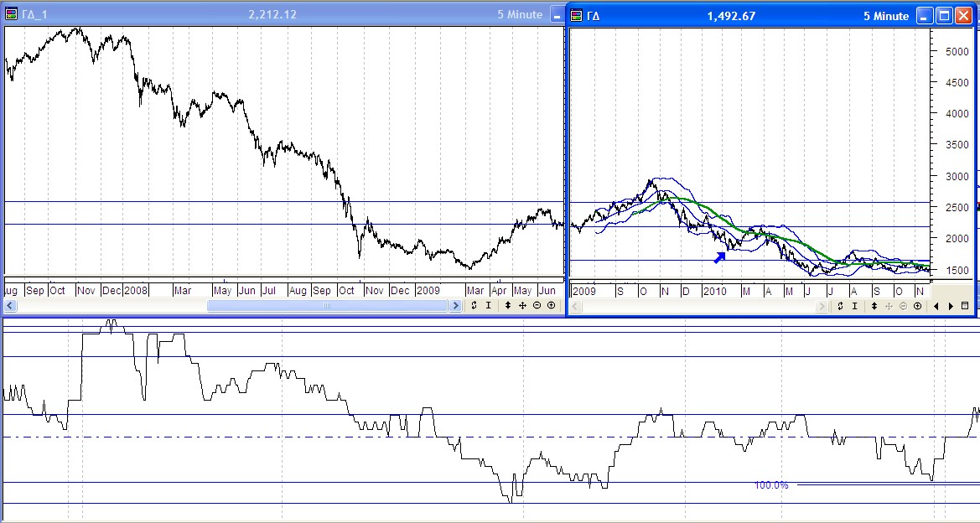Select the I-beam cursor tool in ΓΔ chart
980x523 pixels.
(x=855, y=306)
